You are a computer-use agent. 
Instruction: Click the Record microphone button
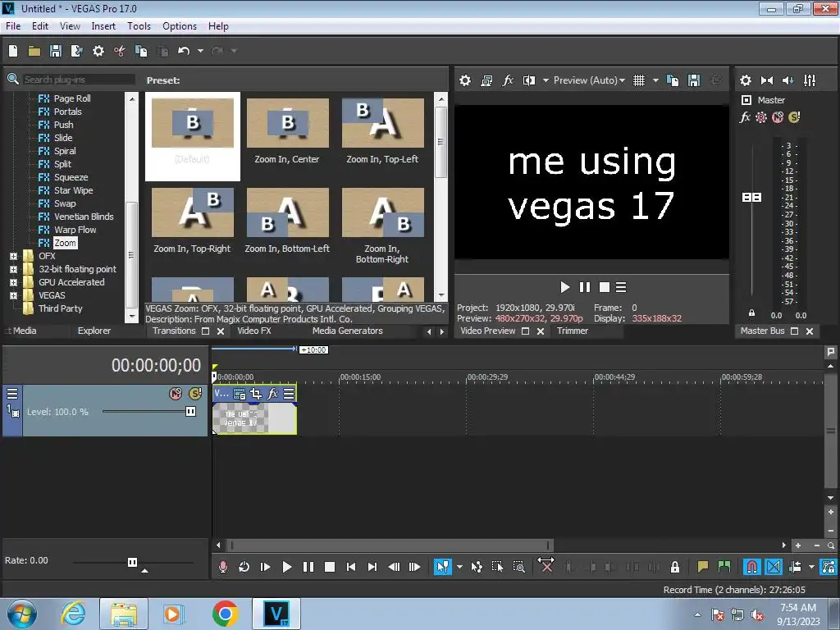223,567
